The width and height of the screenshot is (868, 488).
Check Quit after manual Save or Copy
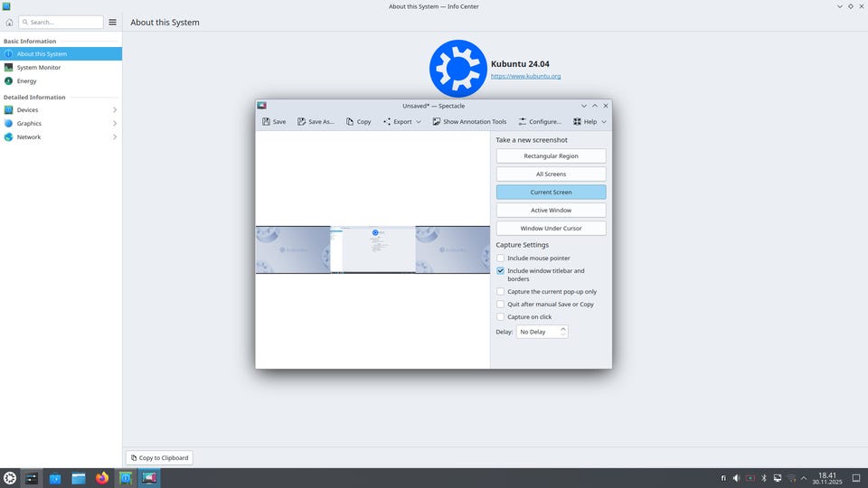500,304
